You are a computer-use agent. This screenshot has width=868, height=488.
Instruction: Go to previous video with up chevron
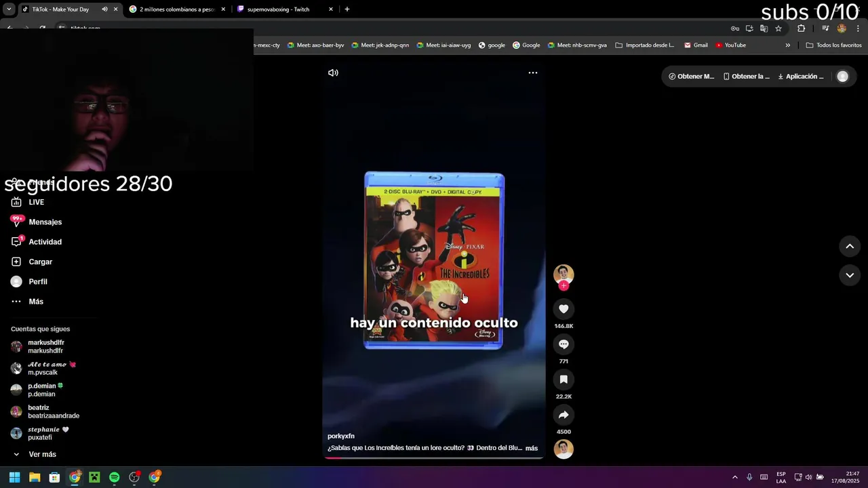[x=850, y=246]
